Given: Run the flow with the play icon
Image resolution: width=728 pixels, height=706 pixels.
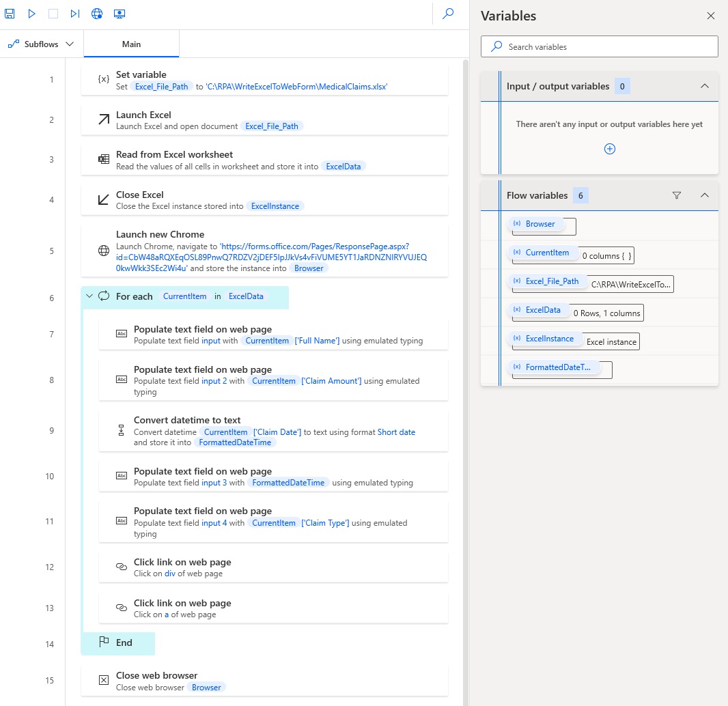Looking at the screenshot, I should [31, 13].
